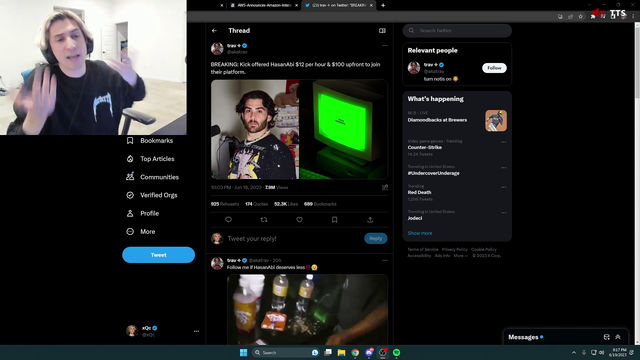
Task: Go back using the Thread back arrow
Action: pos(214,31)
